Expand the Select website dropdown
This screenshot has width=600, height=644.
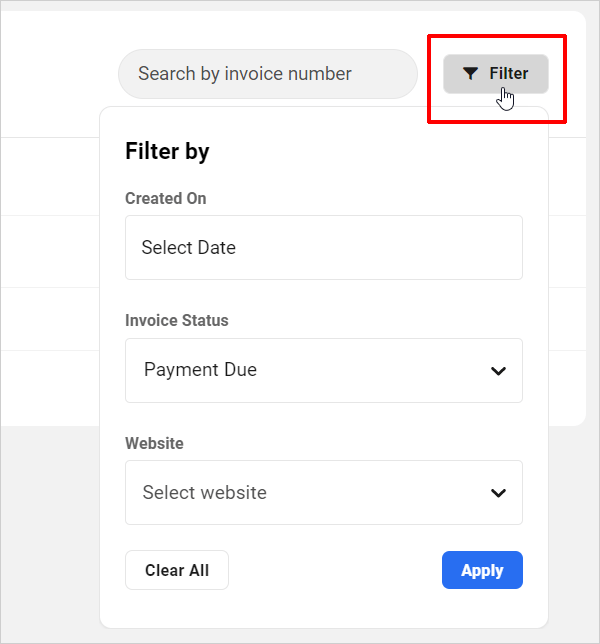[x=324, y=492]
